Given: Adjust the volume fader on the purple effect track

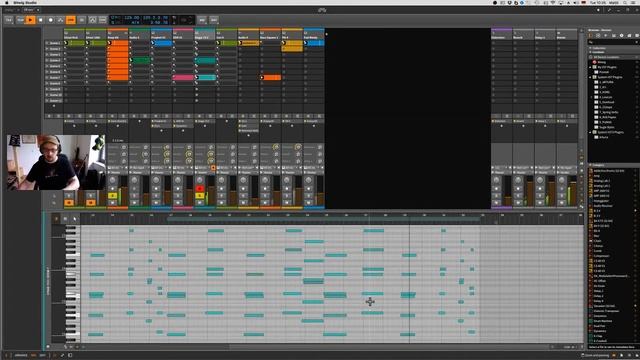Looking at the screenshot, I should click(x=508, y=190).
